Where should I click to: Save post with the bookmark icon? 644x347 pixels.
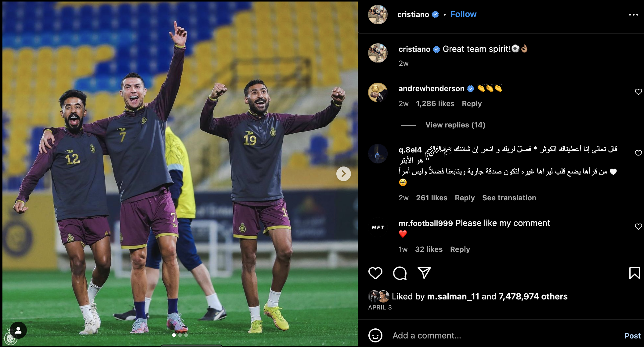click(635, 273)
